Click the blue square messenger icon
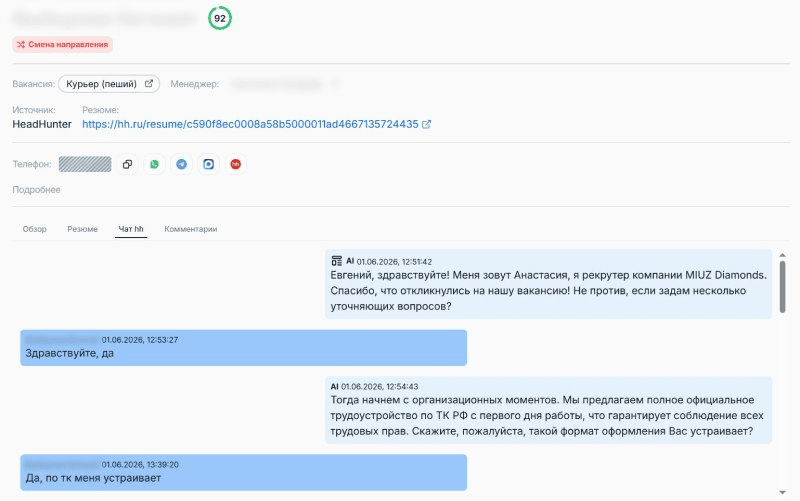800x501 pixels. click(x=209, y=164)
